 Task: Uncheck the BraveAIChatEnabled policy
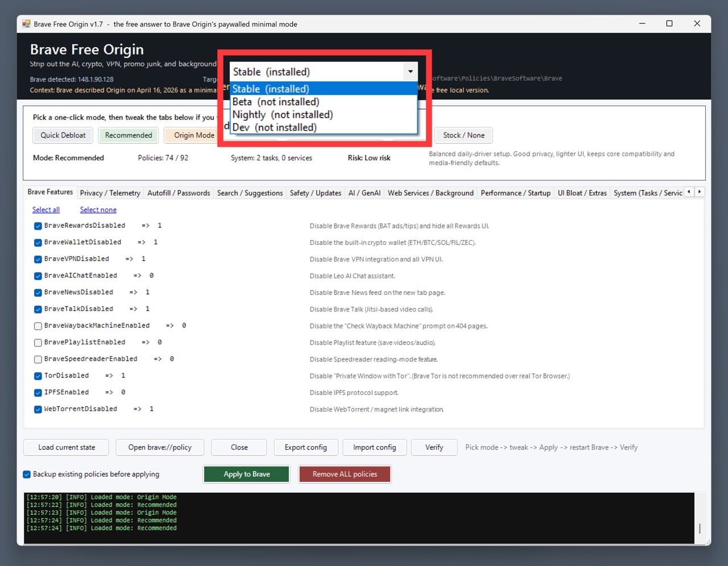pos(38,276)
